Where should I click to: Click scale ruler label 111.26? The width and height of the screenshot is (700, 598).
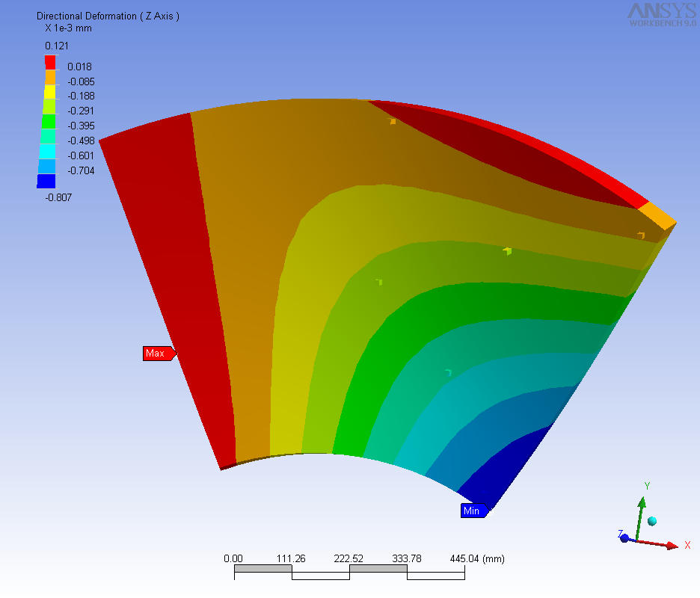click(291, 558)
